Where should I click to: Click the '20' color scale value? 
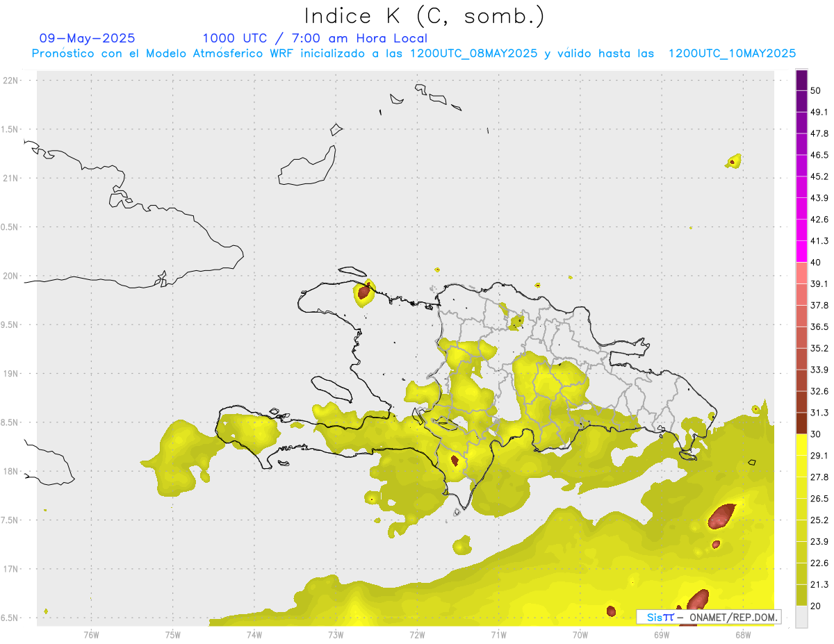pyautogui.click(x=816, y=606)
